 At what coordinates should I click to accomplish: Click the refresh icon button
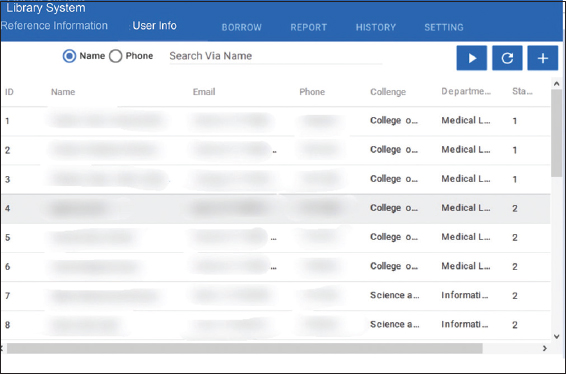507,58
